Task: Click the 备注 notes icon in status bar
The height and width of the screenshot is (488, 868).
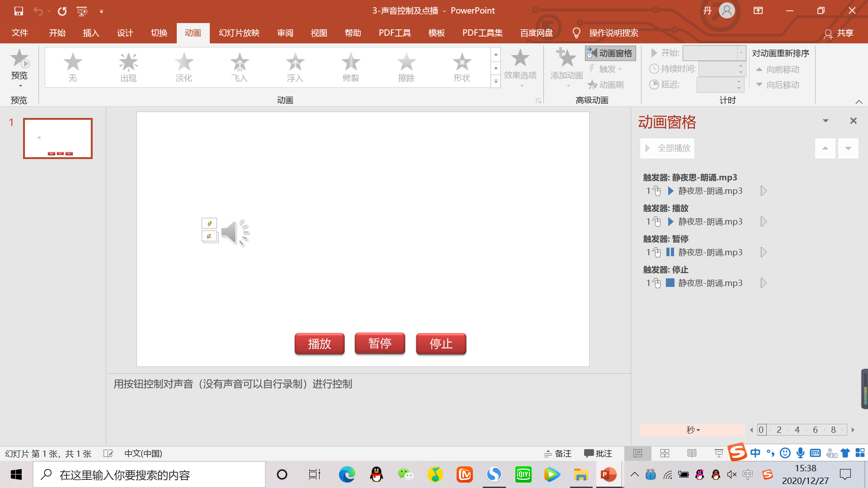Action: click(x=558, y=453)
